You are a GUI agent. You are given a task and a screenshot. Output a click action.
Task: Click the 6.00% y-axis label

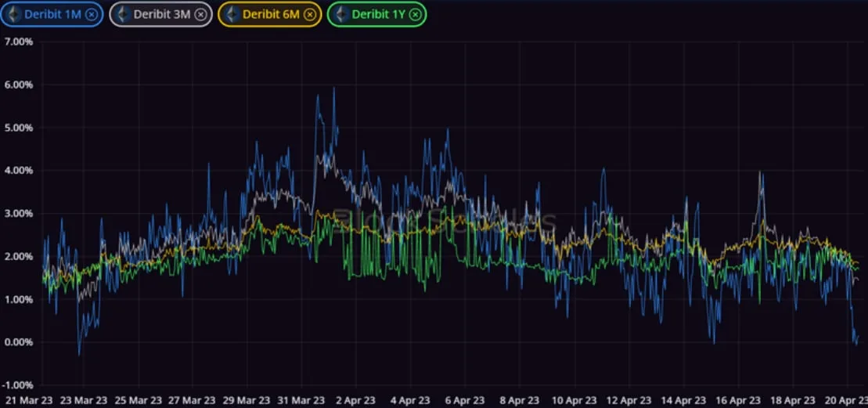click(x=18, y=85)
